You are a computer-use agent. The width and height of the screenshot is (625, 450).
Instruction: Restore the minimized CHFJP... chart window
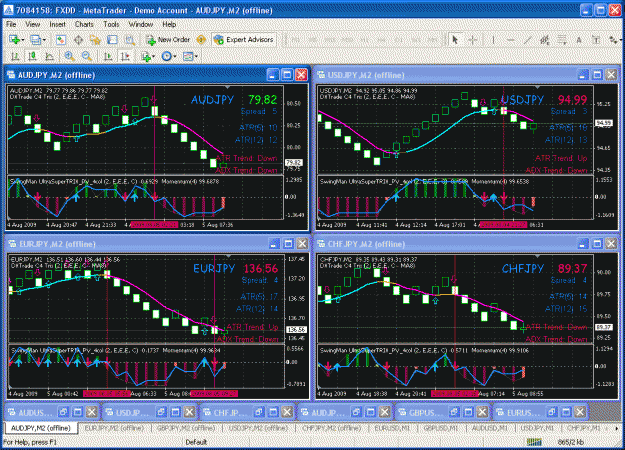coord(259,412)
